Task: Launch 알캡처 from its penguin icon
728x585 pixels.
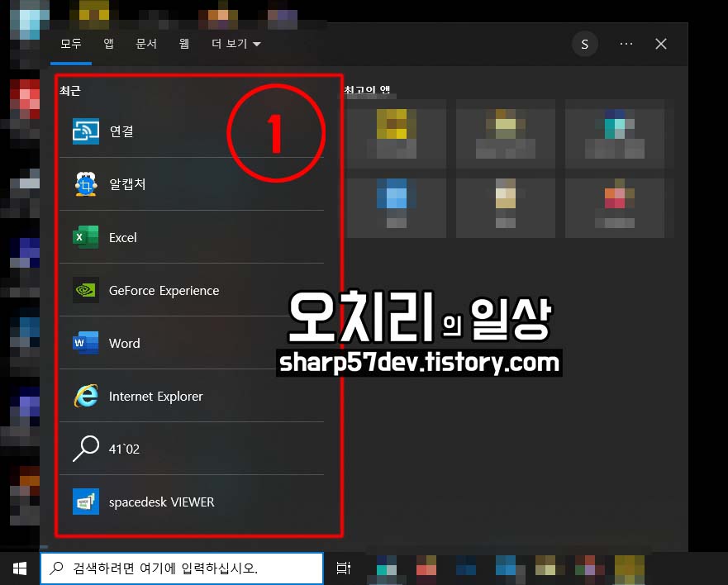Action: pyautogui.click(x=86, y=184)
